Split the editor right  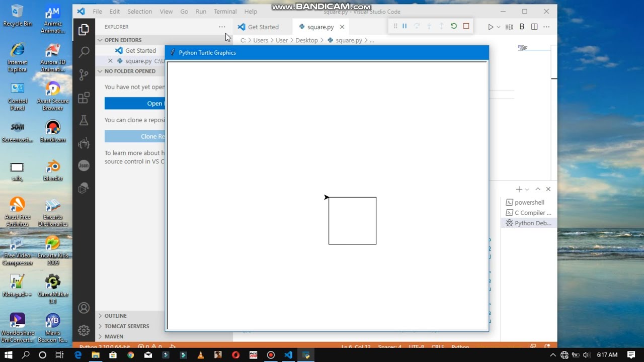[534, 27]
